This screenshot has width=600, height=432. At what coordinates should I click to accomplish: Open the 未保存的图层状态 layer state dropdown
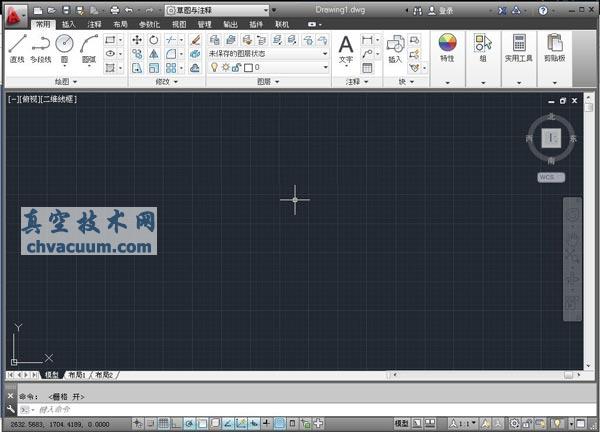pos(268,53)
